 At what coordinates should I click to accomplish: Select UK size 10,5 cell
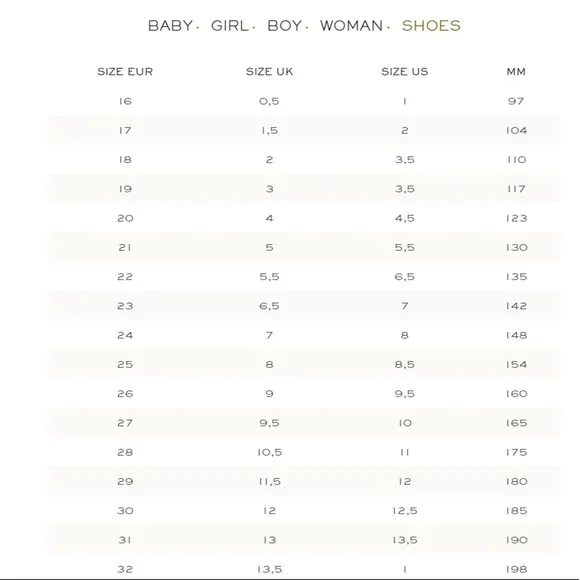coord(269,452)
